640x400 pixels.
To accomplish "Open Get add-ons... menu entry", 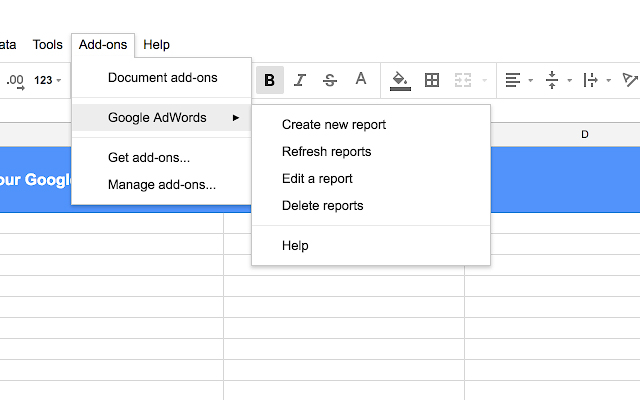I will [x=149, y=158].
